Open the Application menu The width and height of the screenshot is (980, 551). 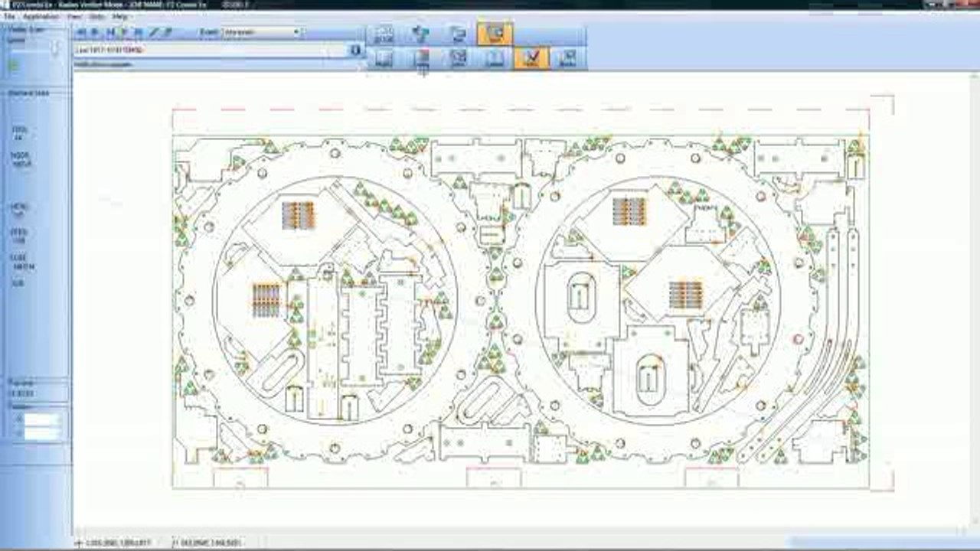tap(41, 16)
